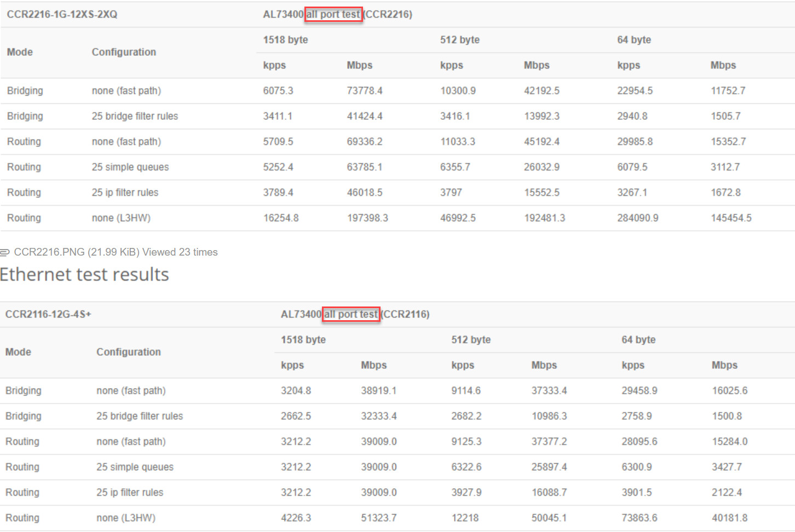Select value 26032.9 in CCR2216 table
This screenshot has height=532, width=795.
point(541,167)
